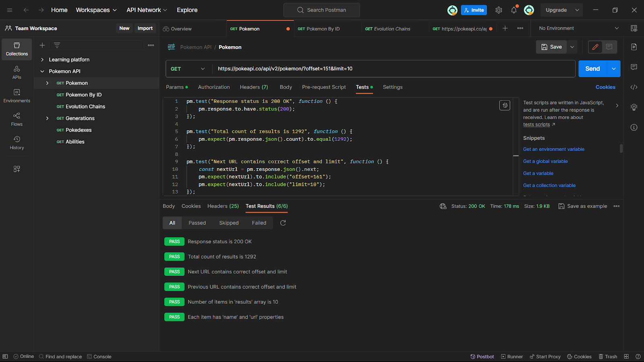Open the help icon in status bar
This screenshot has width=644, height=362.
pos(638,356)
